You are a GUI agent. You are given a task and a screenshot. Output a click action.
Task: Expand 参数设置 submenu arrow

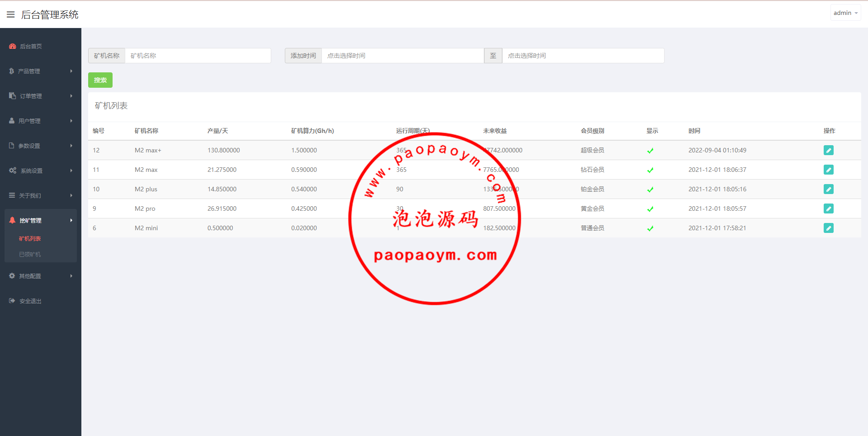71,146
